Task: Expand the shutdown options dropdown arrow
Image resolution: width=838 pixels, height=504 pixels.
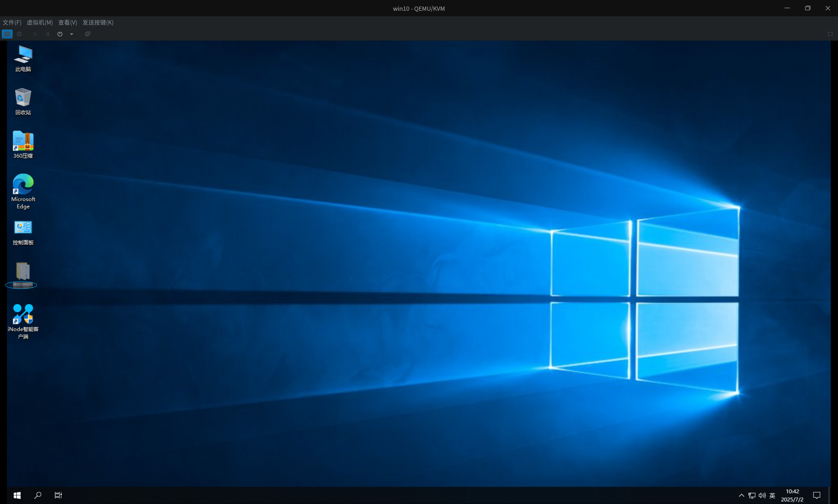Action: point(72,34)
